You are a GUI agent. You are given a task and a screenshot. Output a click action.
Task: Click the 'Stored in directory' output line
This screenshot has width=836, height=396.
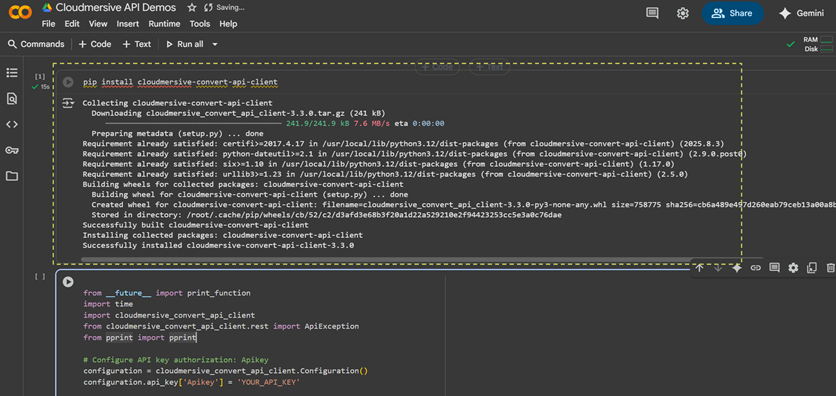click(x=326, y=215)
